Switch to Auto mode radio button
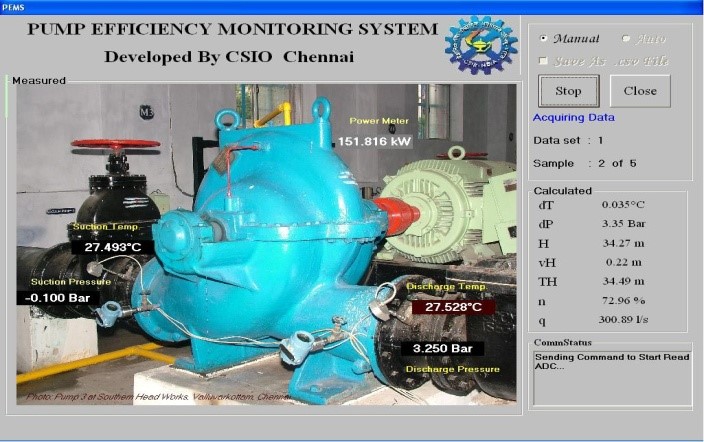This screenshot has height=442, width=704. click(x=626, y=39)
